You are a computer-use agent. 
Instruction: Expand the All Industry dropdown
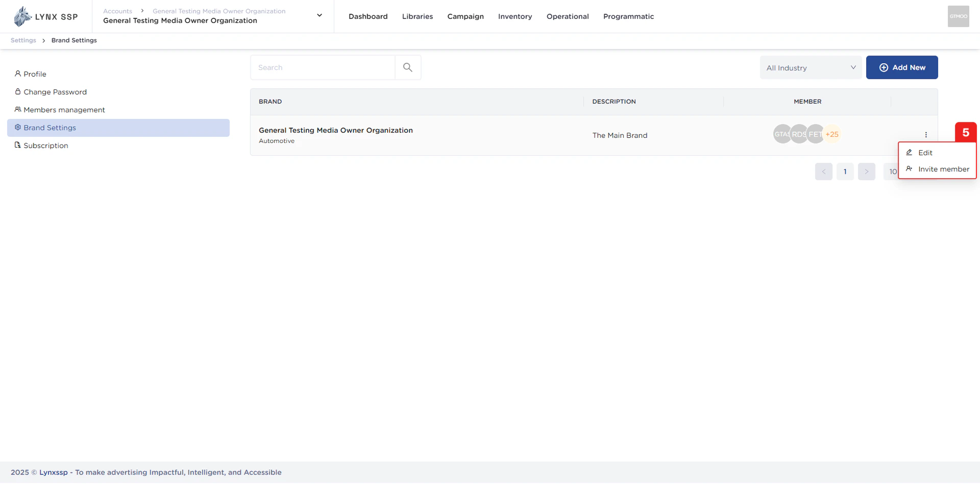(811, 67)
